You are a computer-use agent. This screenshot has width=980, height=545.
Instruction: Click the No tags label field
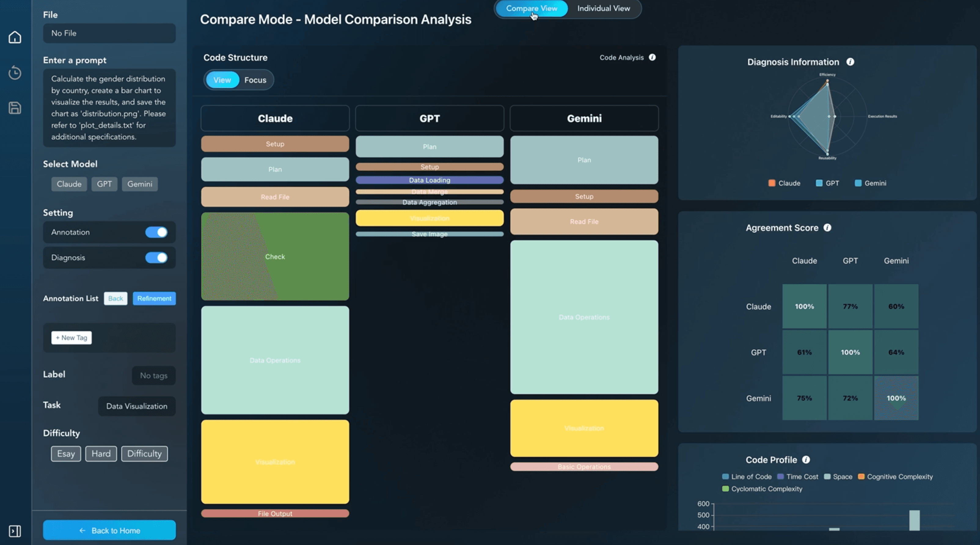(x=154, y=375)
